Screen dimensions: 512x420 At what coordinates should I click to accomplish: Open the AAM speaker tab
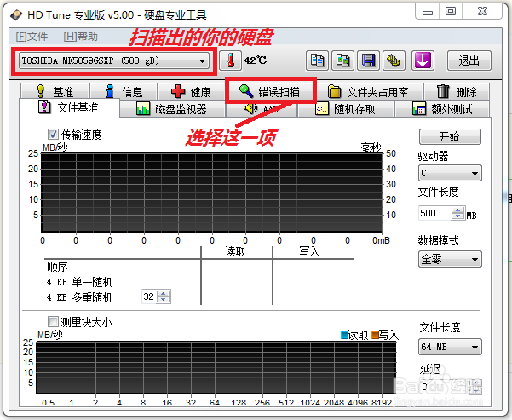(x=262, y=109)
